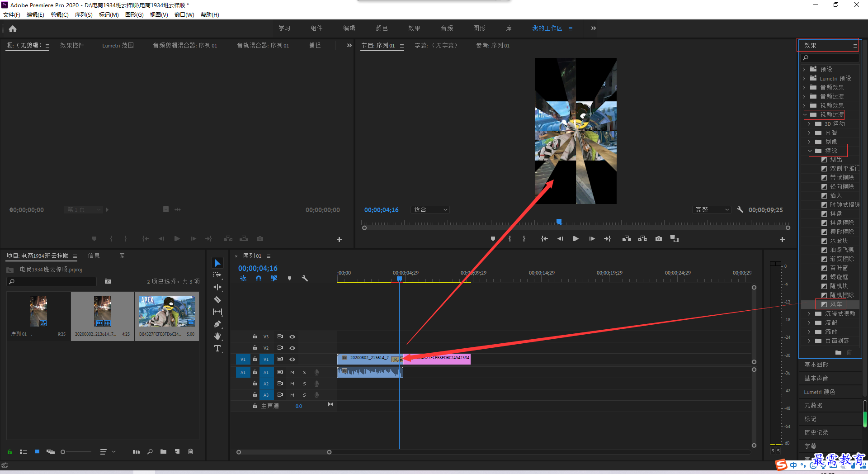Expand 音频效果 folder
This screenshot has height=474, width=868.
804,88
